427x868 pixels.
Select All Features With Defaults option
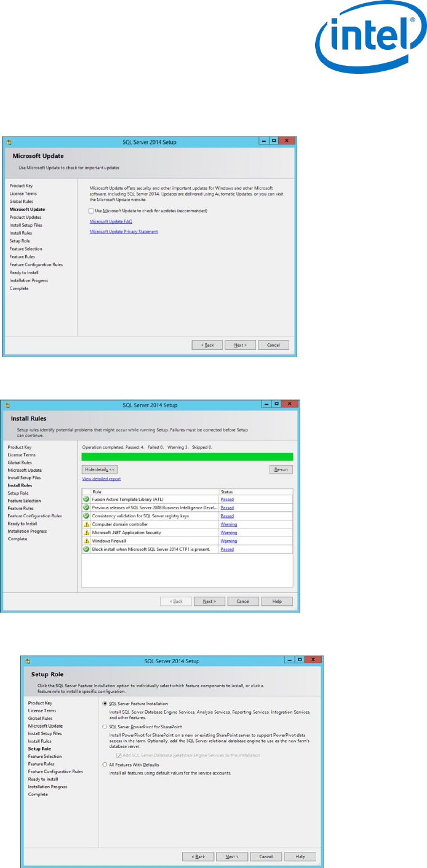coord(105,764)
